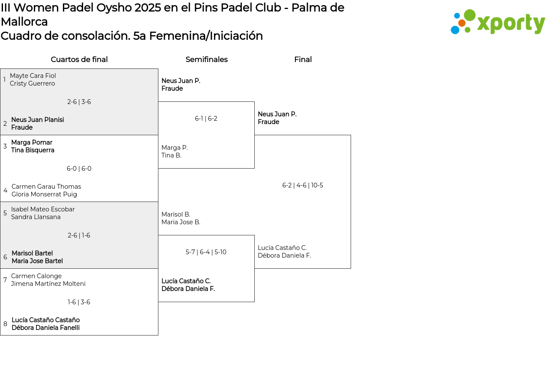548x392 pixels.
Task: Click the 6-0 | 6-0 match score
Action: [79, 169]
